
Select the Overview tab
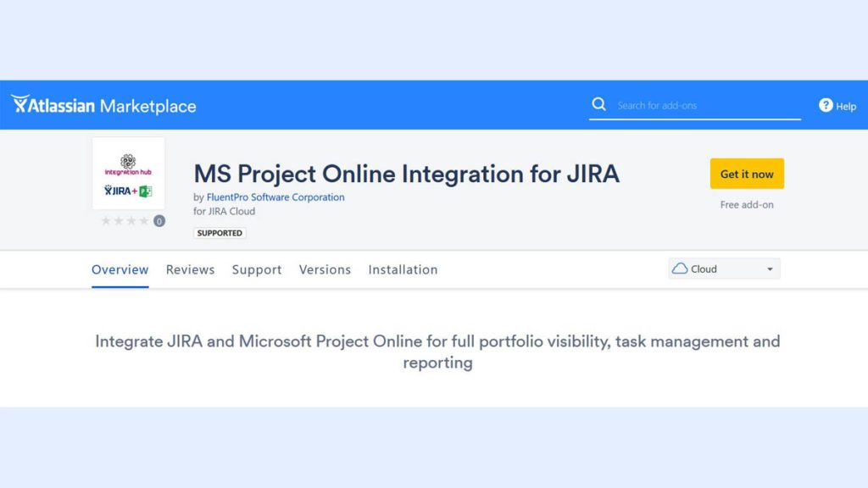click(120, 269)
